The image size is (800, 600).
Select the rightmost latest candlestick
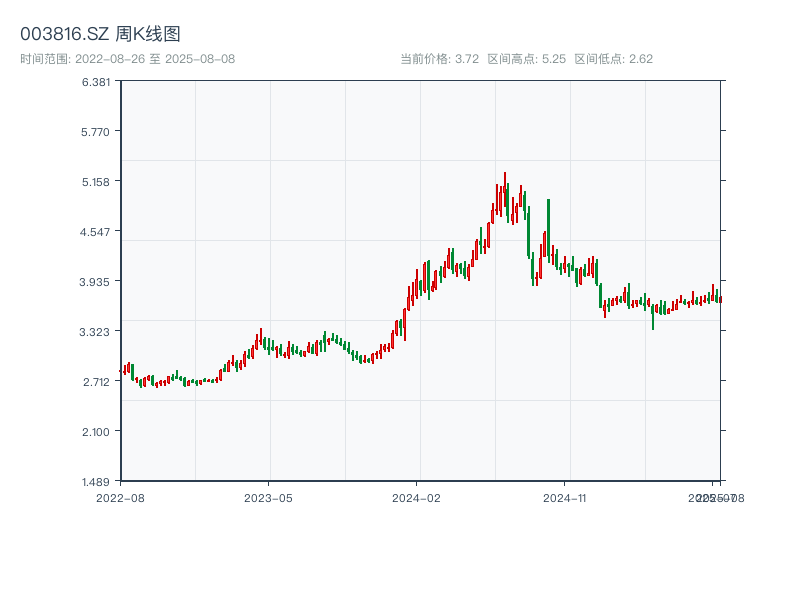coord(720,298)
